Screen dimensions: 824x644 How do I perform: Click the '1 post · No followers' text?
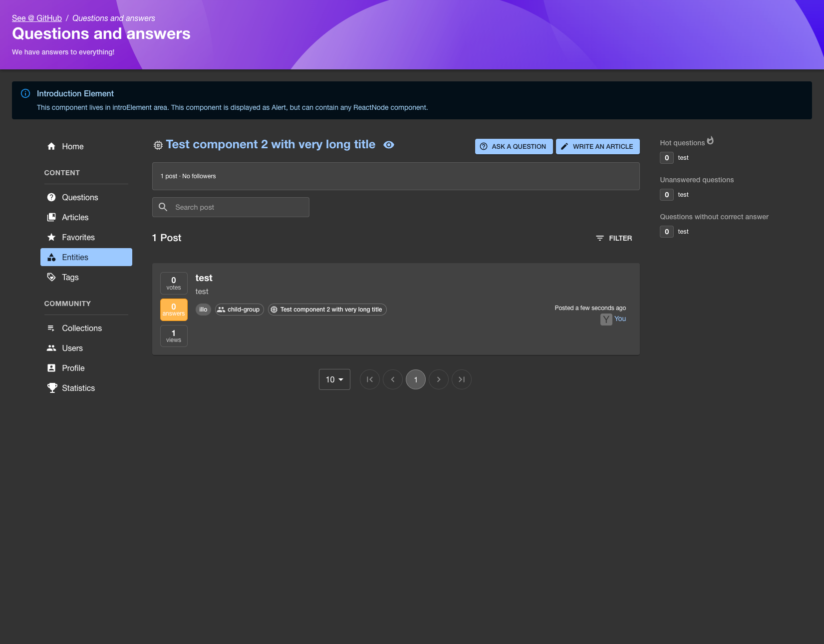(x=188, y=176)
